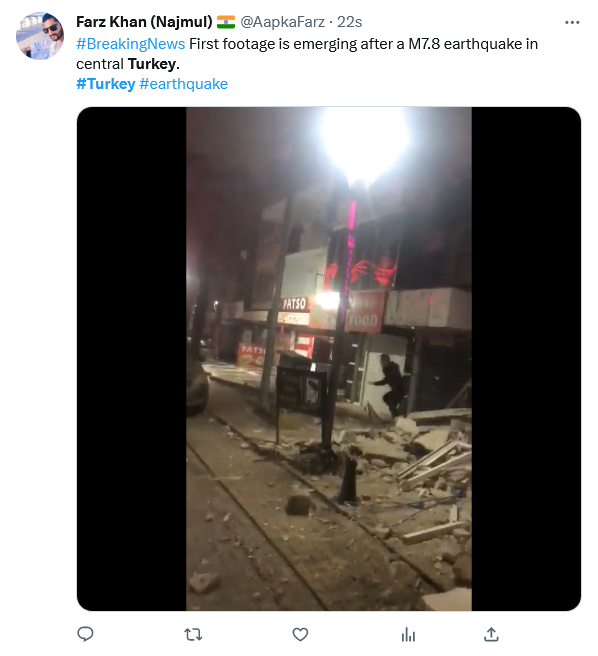Like the tweet with the heart icon
Image resolution: width=598 pixels, height=656 pixels.
[x=300, y=635]
